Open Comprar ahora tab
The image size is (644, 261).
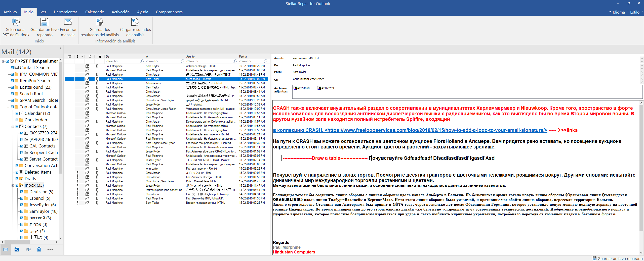169,12
